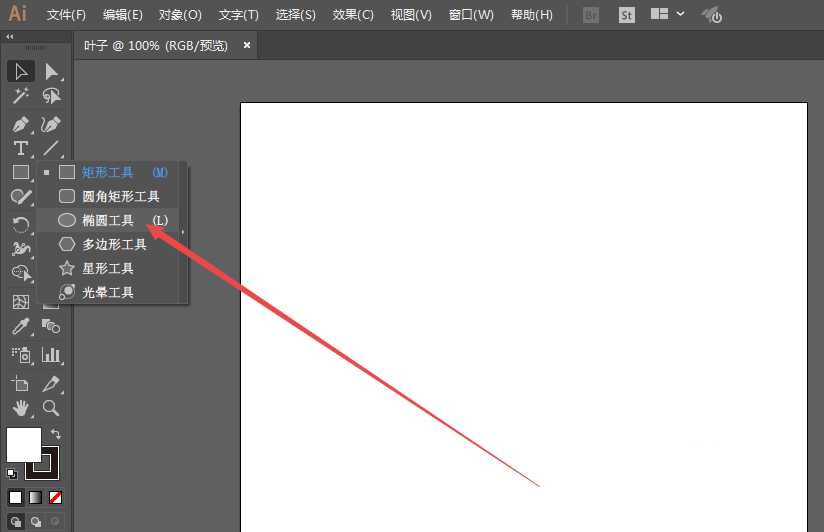Select the Direct Selection tool
Viewport: 824px width, 532px height.
point(51,71)
